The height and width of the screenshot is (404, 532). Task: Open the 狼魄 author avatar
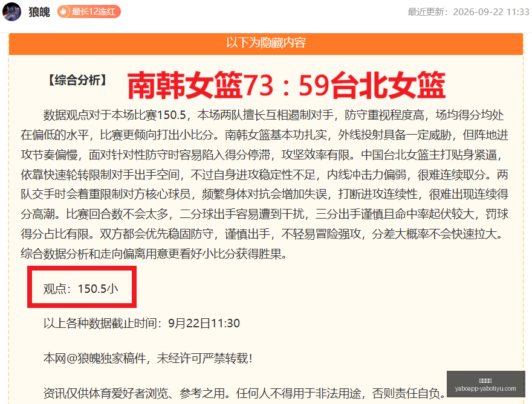pyautogui.click(x=11, y=11)
